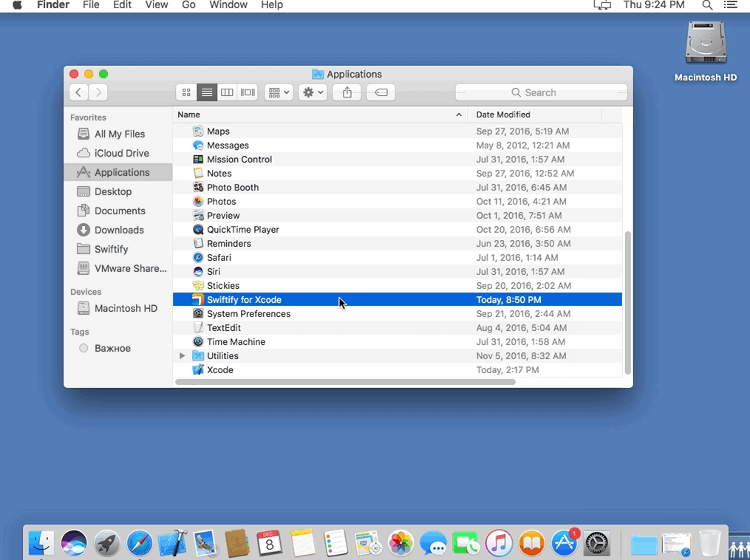Viewport: 750px width, 560px height.
Task: Open the Window menu
Action: point(228,4)
